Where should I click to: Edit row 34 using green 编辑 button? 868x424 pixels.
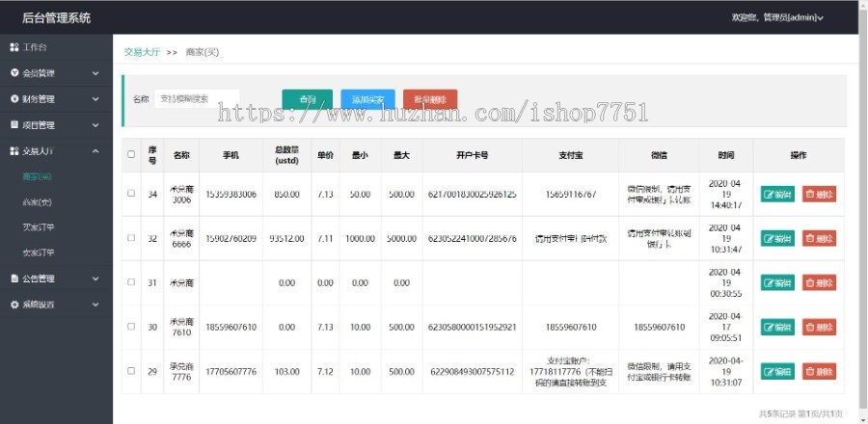[x=777, y=194]
